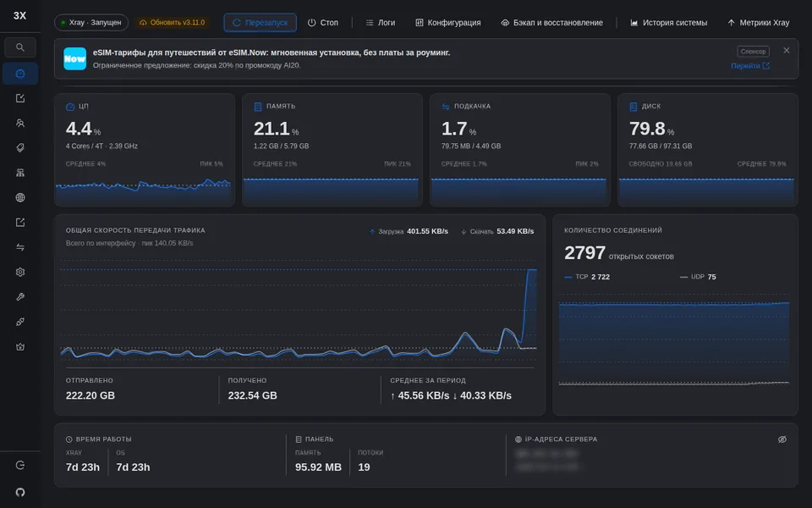Click the memory usage value 21.1
Image resolution: width=812 pixels, height=508 pixels.
tap(272, 129)
